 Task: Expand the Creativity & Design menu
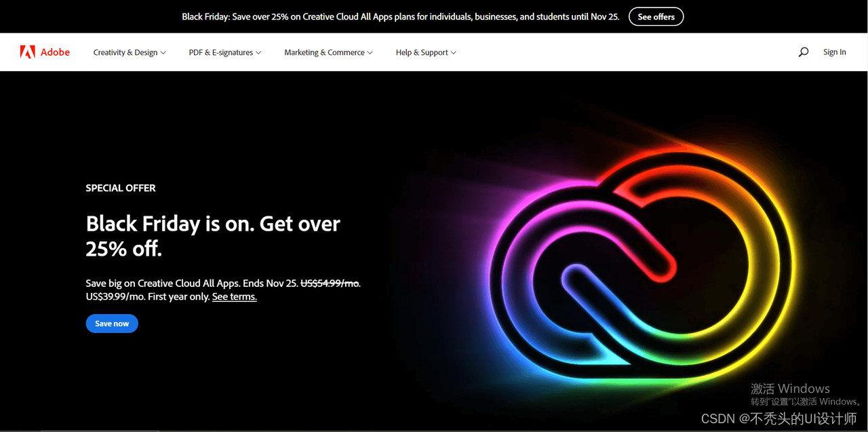(130, 52)
